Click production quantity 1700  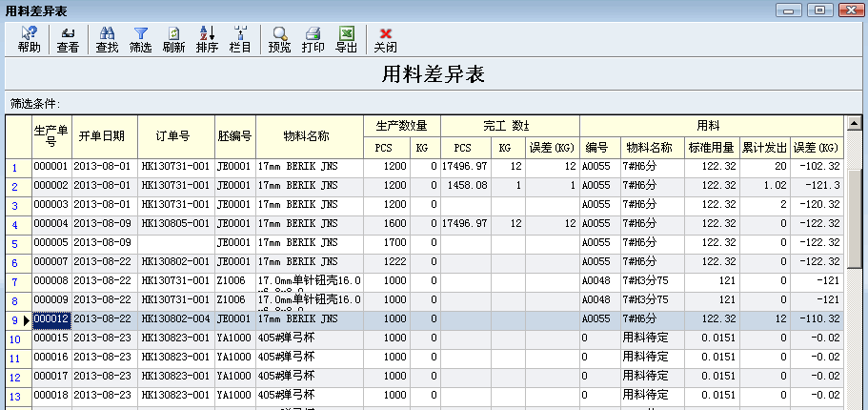(387, 242)
